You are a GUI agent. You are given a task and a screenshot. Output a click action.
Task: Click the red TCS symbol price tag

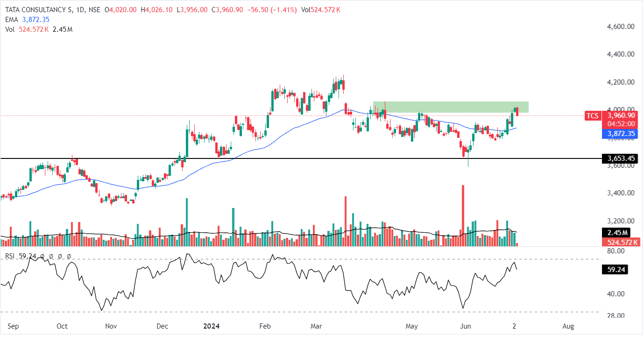593,116
